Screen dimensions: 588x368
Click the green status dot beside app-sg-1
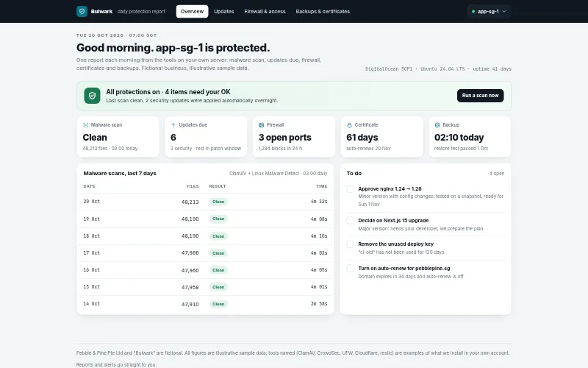[473, 12]
